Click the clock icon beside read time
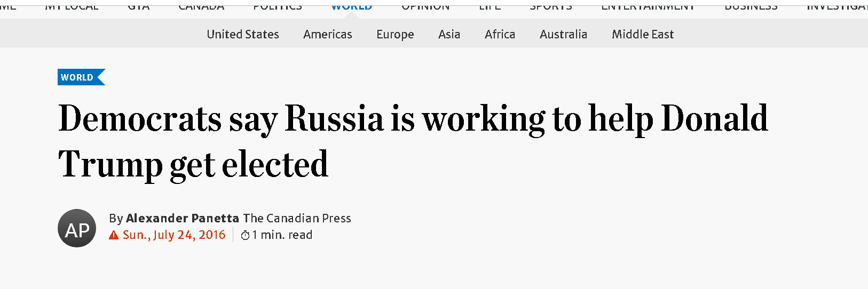Image resolution: width=868 pixels, height=289 pixels. click(245, 235)
